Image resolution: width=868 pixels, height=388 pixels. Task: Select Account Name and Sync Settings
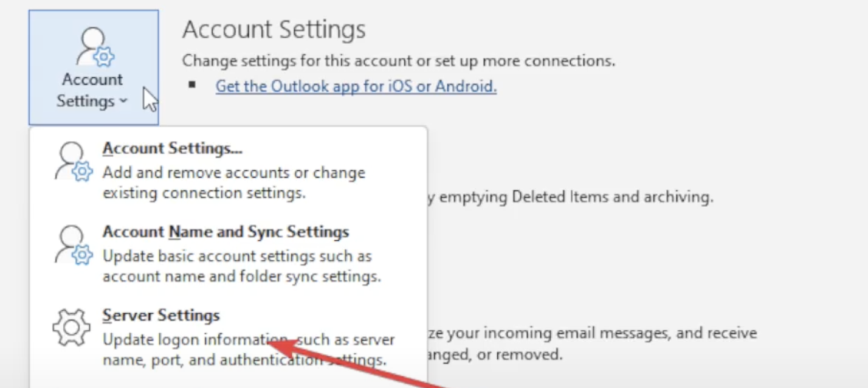pyautogui.click(x=228, y=254)
